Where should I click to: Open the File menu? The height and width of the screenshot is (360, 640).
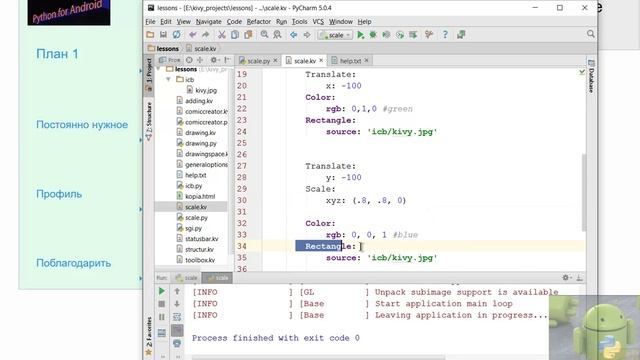point(150,22)
